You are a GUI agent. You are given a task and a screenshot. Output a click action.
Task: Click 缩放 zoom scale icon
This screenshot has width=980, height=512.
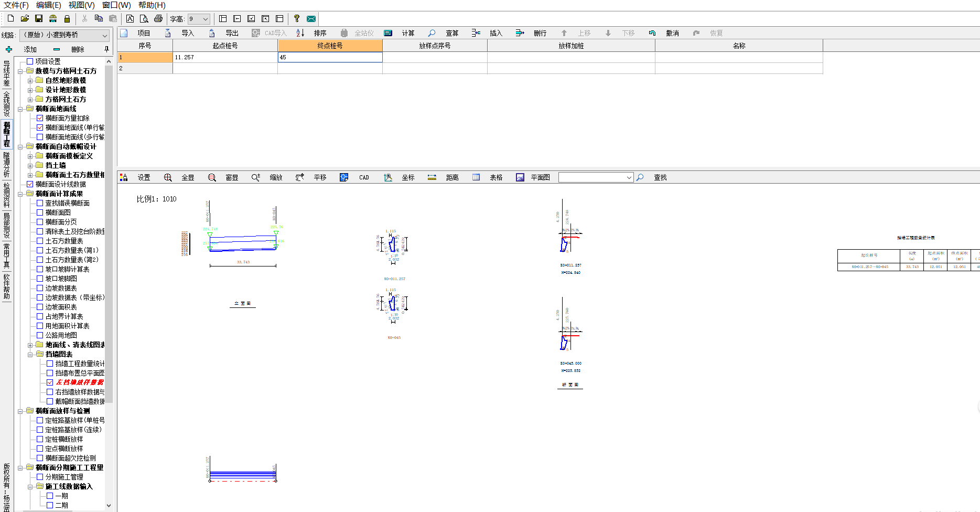[x=256, y=177]
